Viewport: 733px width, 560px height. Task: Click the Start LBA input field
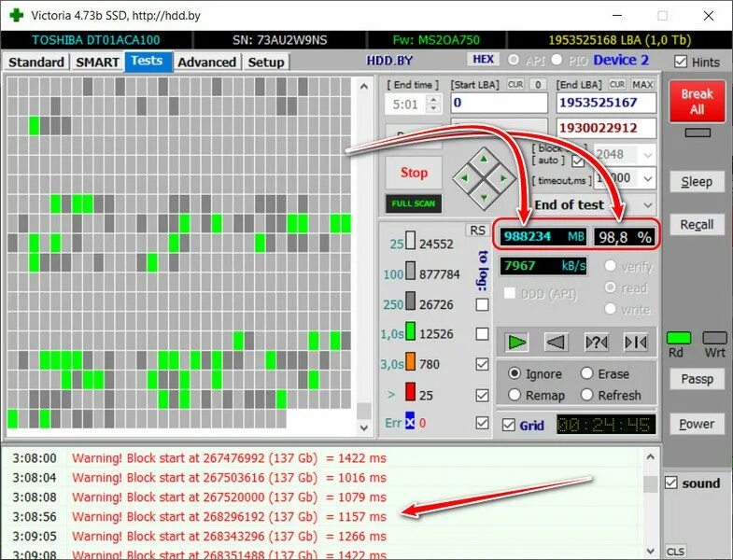click(x=500, y=103)
